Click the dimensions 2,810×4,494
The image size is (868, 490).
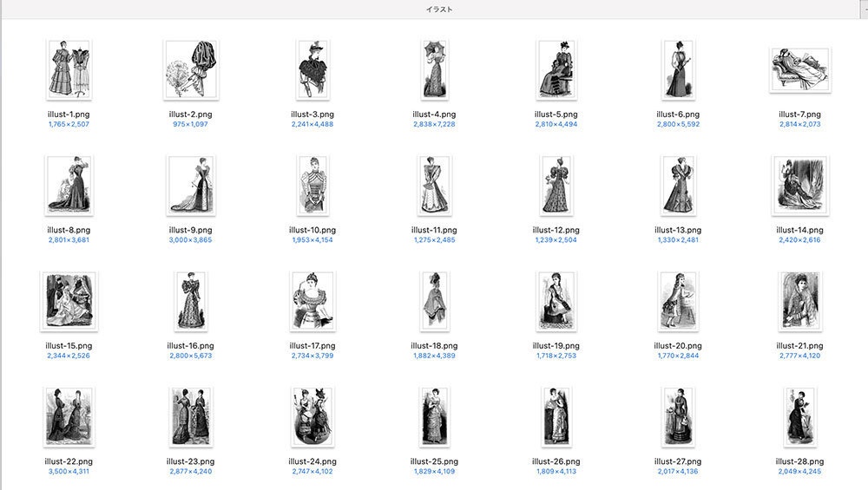pyautogui.click(x=556, y=124)
